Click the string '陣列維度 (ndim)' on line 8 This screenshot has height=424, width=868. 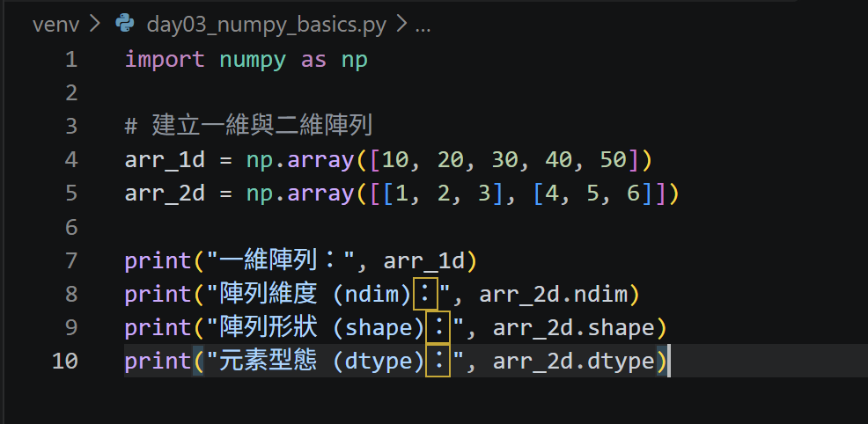pos(316,295)
